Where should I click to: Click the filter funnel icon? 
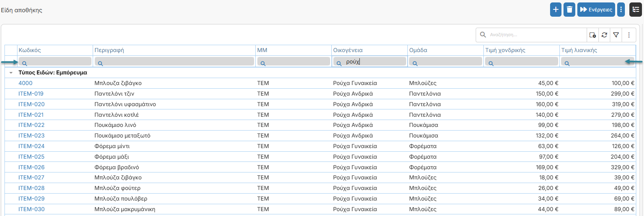point(616,35)
